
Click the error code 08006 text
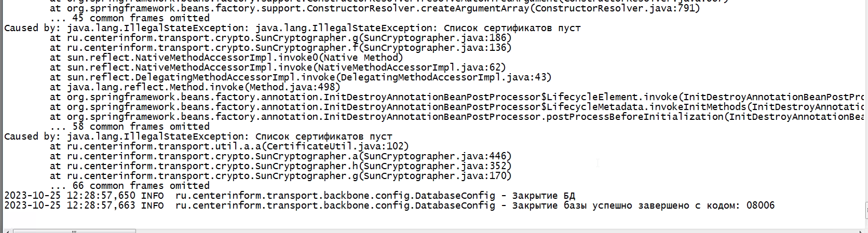[760, 205]
